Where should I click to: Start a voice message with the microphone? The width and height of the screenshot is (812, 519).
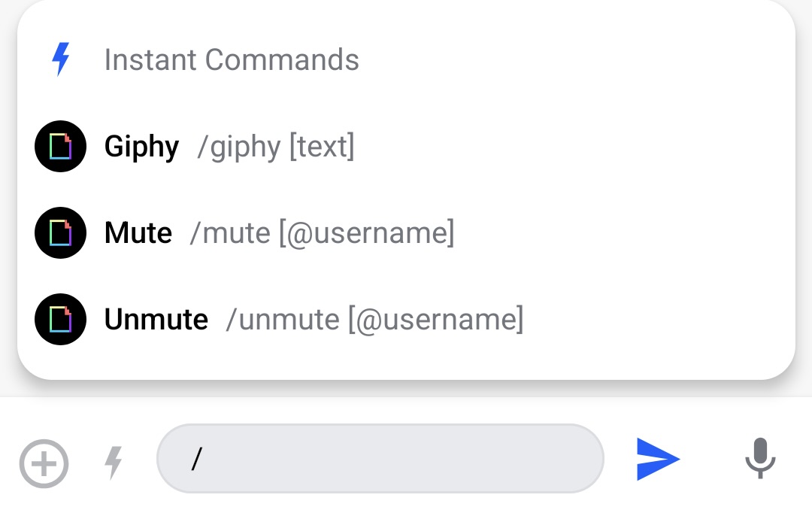point(761,459)
